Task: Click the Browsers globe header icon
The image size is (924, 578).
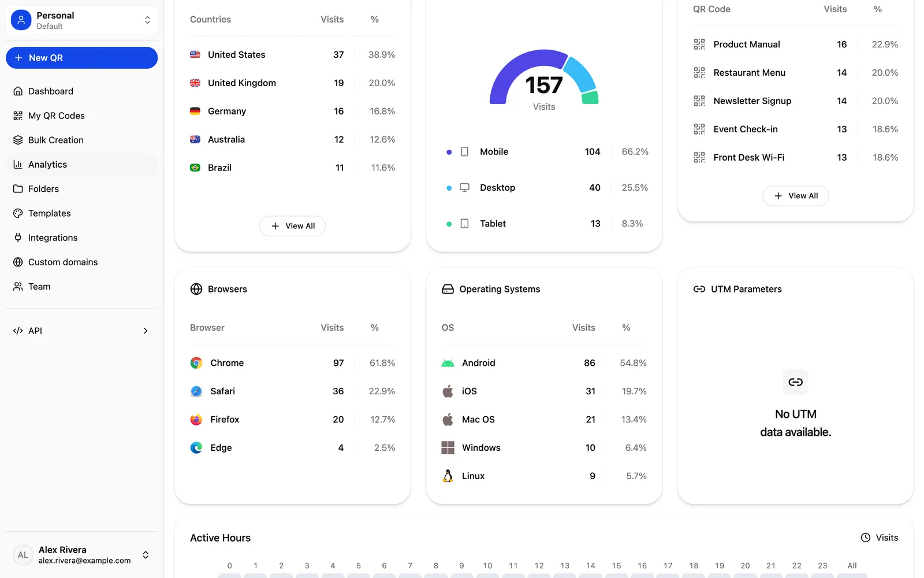Action: coord(196,289)
